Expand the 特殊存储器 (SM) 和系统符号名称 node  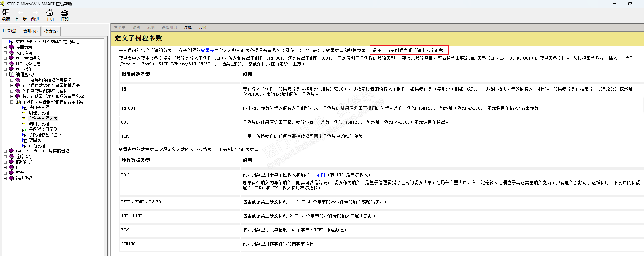click(12, 96)
